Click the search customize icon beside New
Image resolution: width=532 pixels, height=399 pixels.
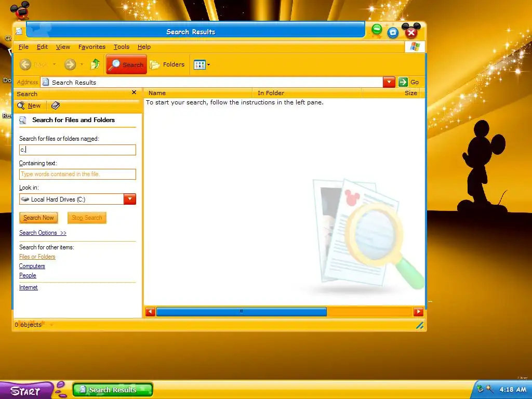pyautogui.click(x=55, y=105)
